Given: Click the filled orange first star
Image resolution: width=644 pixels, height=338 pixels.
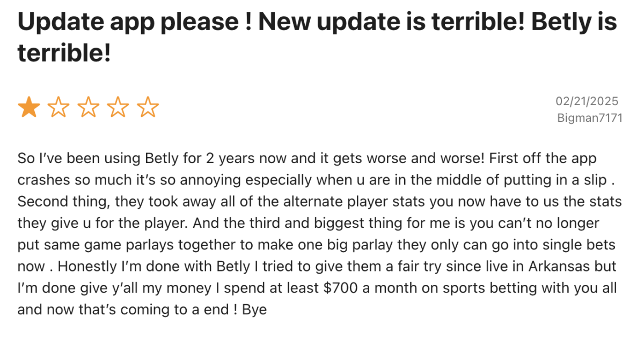Looking at the screenshot, I should tap(29, 108).
